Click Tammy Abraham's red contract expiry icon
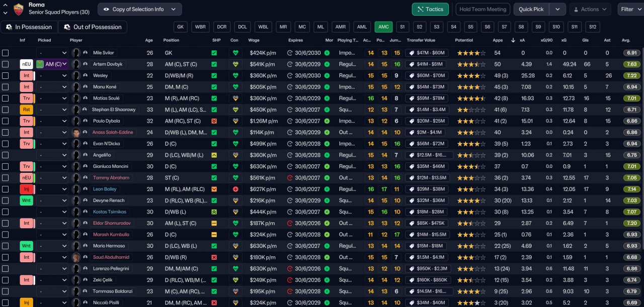 [290, 178]
